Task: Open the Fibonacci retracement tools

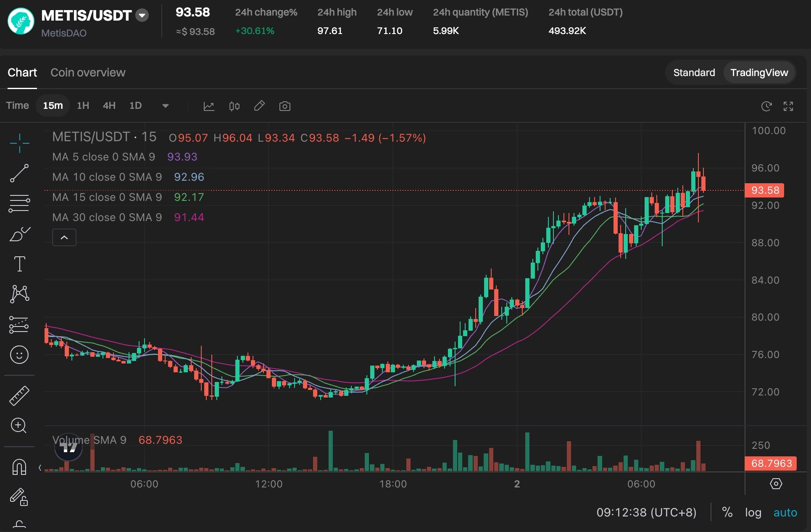Action: click(19, 203)
